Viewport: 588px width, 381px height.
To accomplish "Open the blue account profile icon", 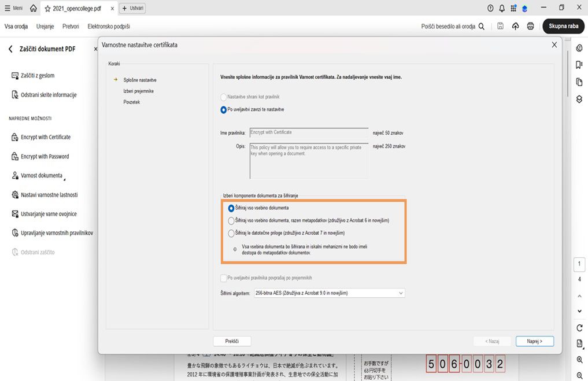I will (524, 8).
